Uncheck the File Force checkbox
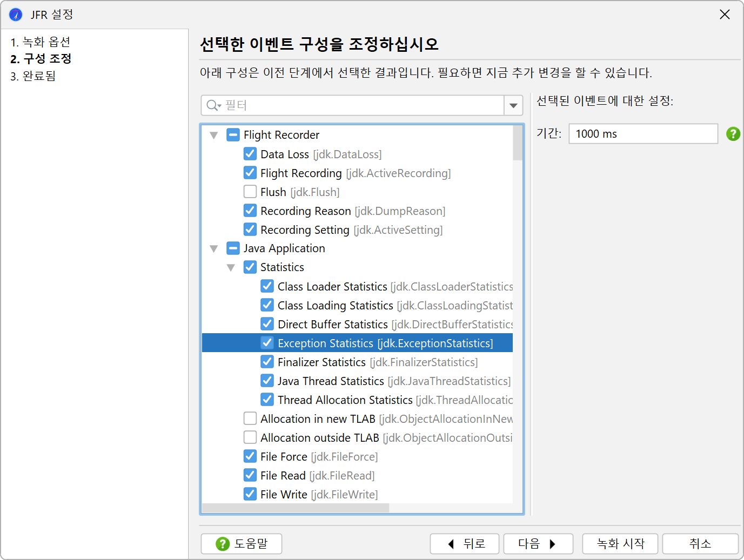744x560 pixels. (x=250, y=456)
